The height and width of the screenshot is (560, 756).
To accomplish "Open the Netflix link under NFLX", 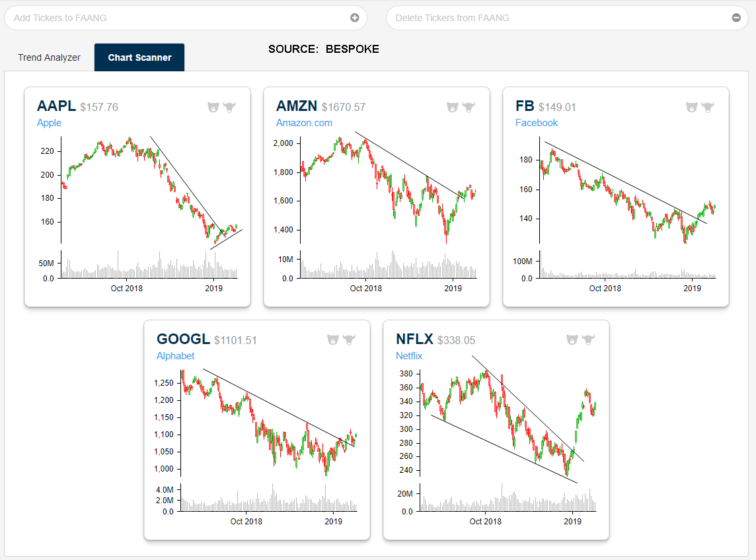I will coord(409,356).
